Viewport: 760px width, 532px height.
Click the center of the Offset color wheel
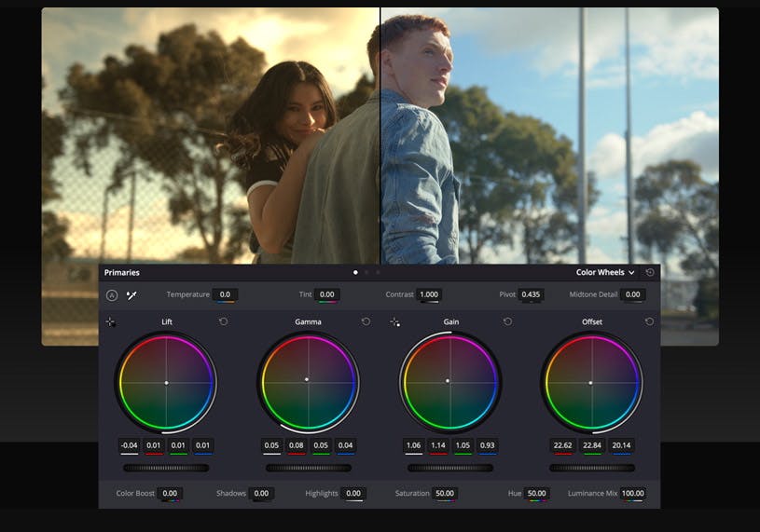pos(591,382)
